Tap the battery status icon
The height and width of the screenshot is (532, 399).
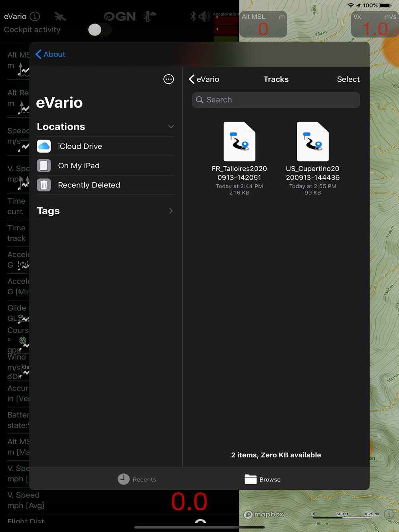click(x=385, y=6)
